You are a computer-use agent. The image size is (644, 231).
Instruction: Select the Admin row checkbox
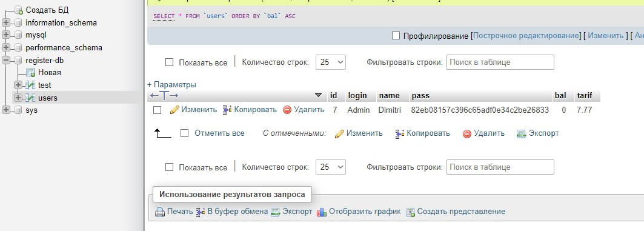pos(157,110)
